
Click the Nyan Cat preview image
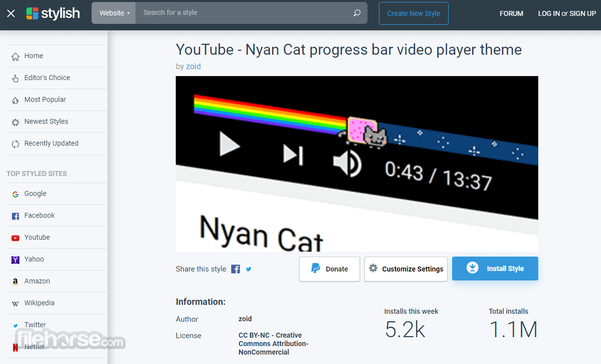pos(357,164)
